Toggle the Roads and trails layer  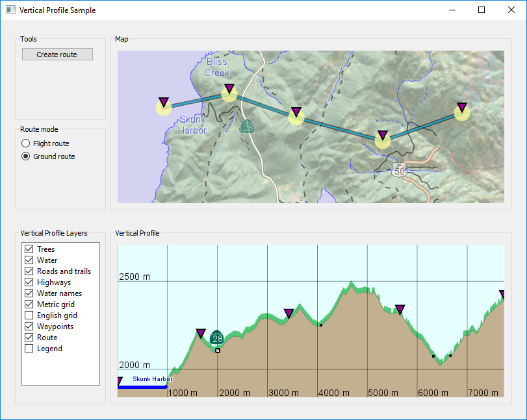(x=29, y=271)
